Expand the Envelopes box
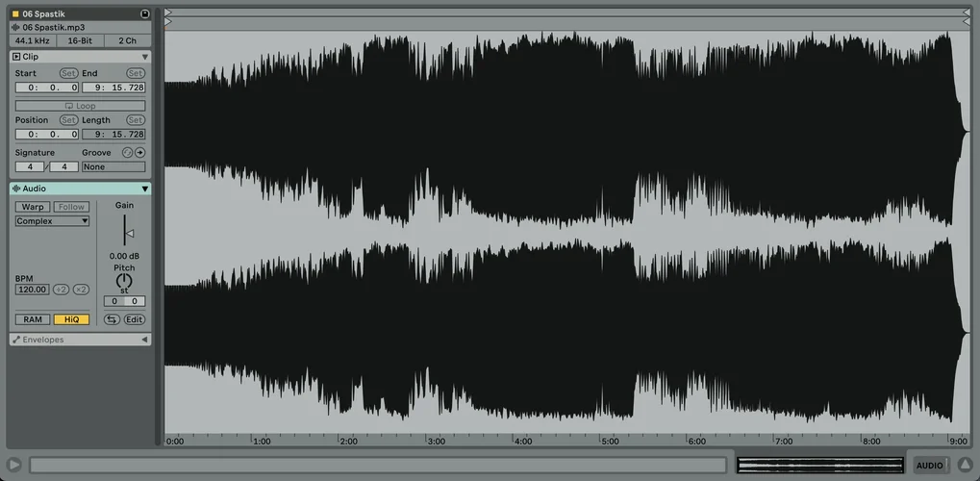This screenshot has height=481, width=980. click(x=145, y=340)
